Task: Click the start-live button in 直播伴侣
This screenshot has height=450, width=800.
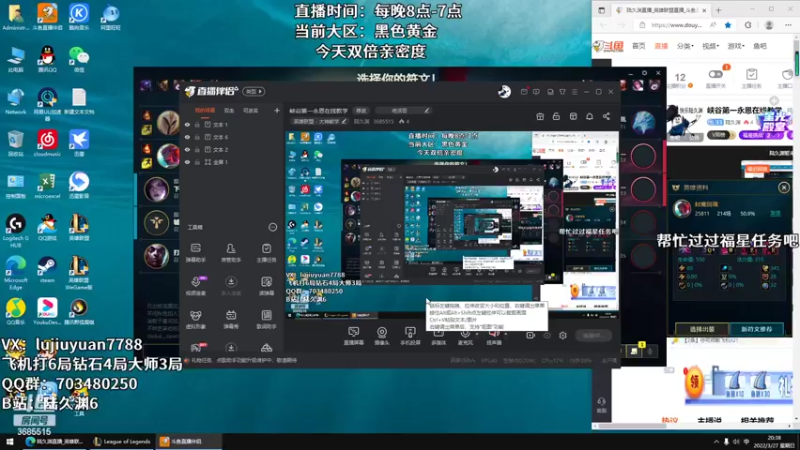Action: click(593, 336)
